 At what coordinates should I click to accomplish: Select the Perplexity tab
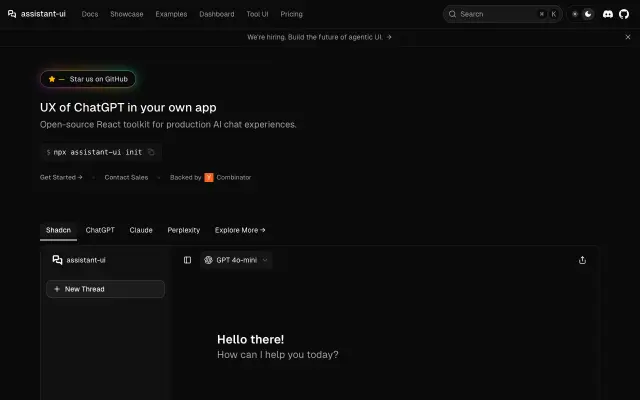[184, 230]
